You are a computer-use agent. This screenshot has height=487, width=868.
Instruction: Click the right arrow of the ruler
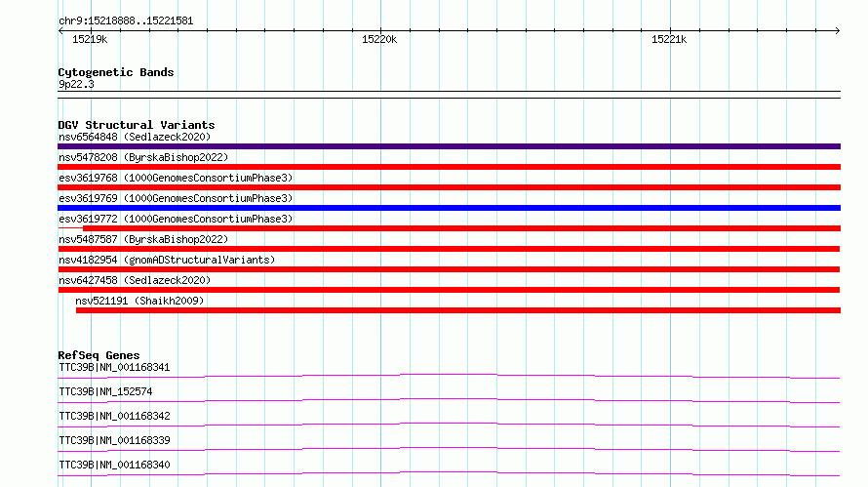(x=837, y=31)
